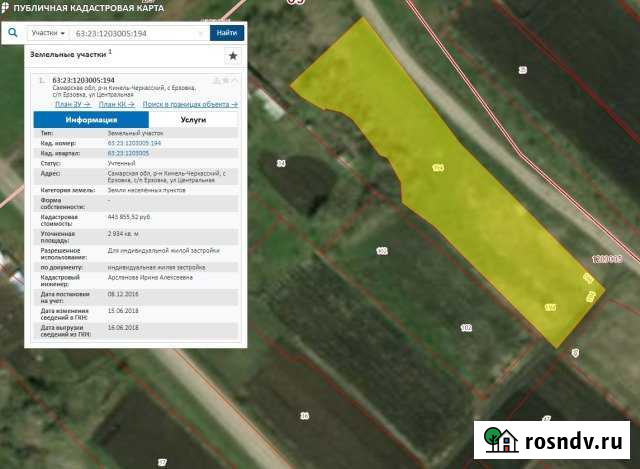The height and width of the screenshot is (469, 640).
Task: Open the Участки search type dropdown
Action: click(x=49, y=33)
